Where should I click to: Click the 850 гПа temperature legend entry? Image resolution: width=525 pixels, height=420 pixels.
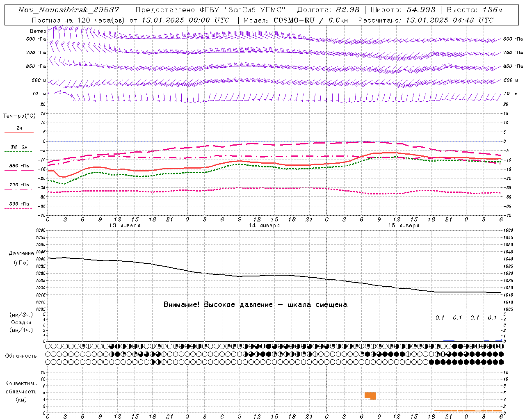pos(19,166)
